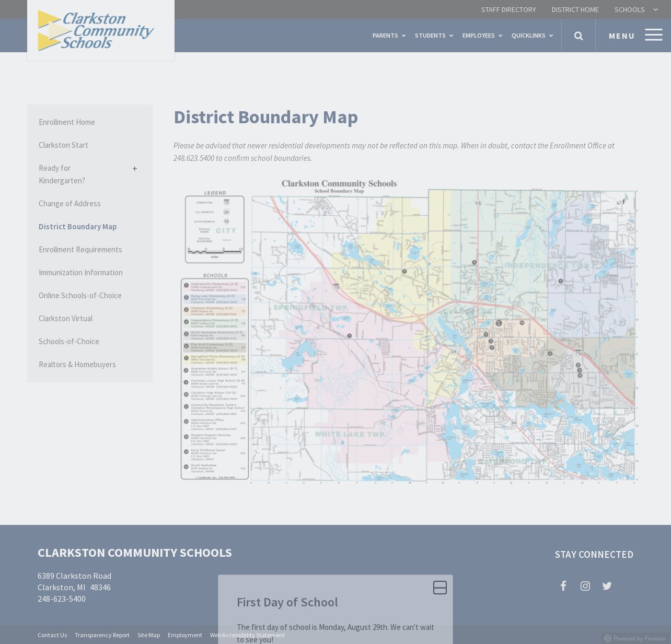Image resolution: width=671 pixels, height=644 pixels.
Task: Open Clarkston Virtual sidebar link
Action: click(65, 319)
